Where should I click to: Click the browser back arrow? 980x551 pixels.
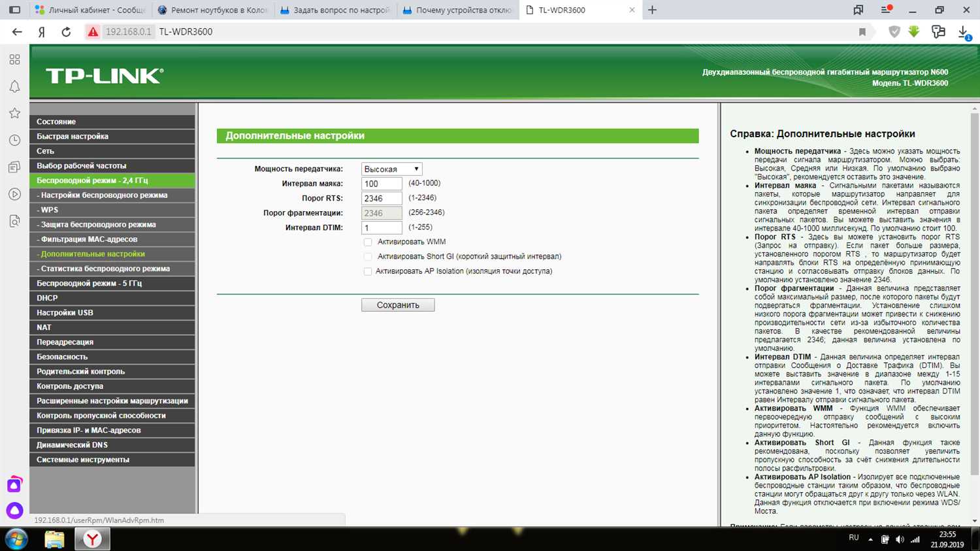(x=17, y=31)
